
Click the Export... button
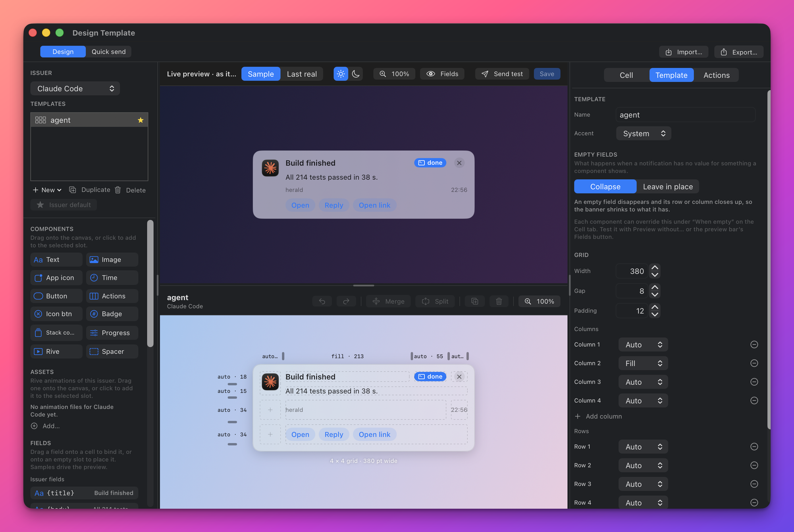pyautogui.click(x=739, y=52)
